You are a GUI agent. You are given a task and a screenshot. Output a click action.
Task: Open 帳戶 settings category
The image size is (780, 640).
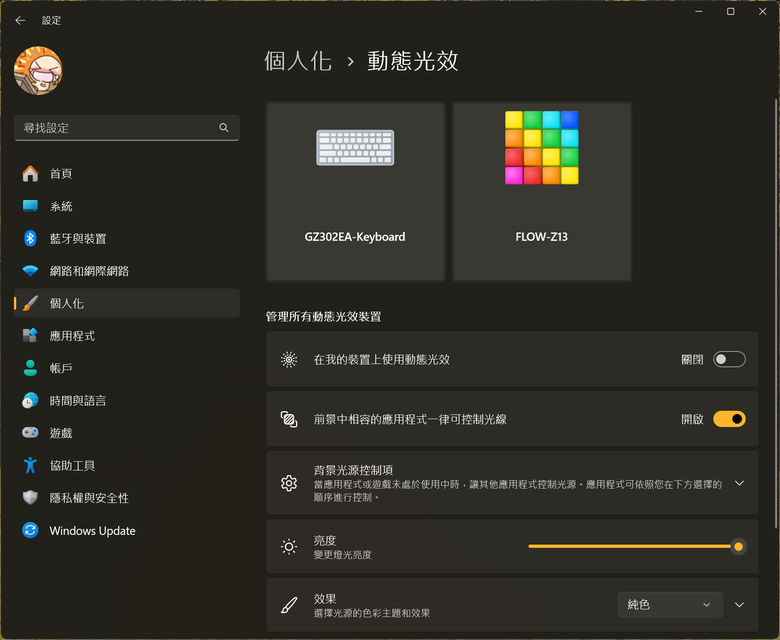click(127, 368)
